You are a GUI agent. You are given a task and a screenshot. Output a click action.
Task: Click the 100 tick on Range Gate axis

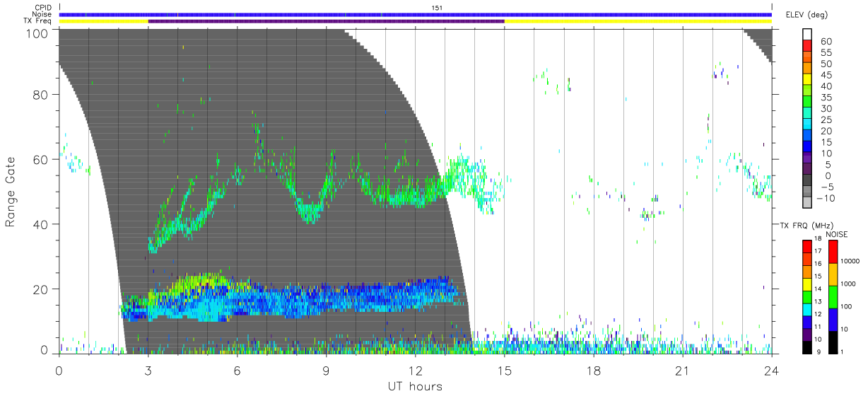[x=37, y=33]
